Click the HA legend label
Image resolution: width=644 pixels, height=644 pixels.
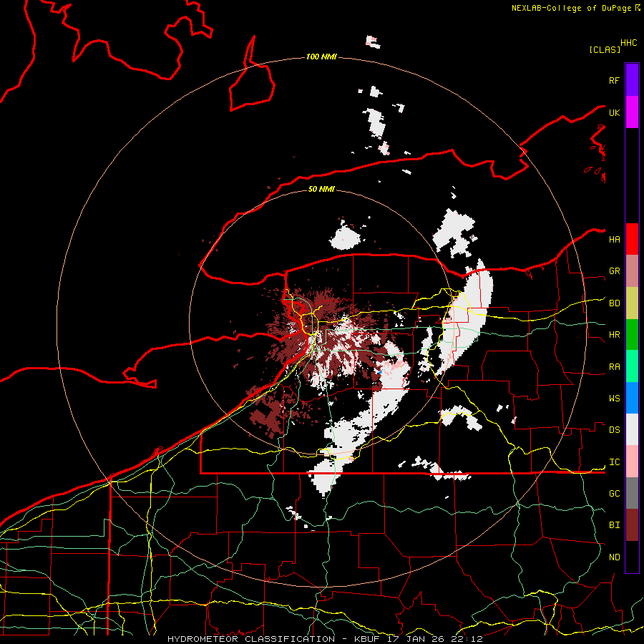(x=614, y=239)
